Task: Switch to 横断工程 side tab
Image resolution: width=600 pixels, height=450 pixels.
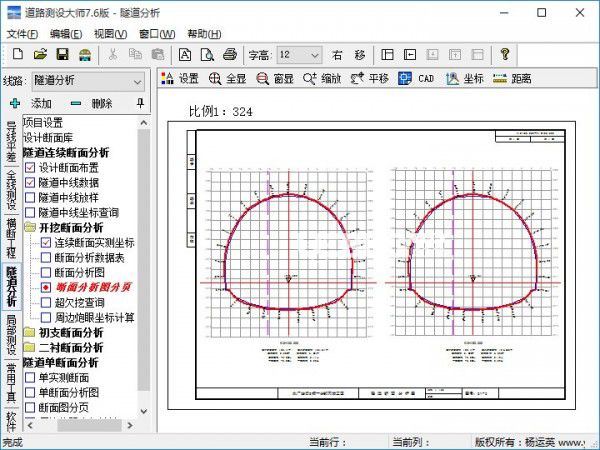Action: tap(11, 238)
